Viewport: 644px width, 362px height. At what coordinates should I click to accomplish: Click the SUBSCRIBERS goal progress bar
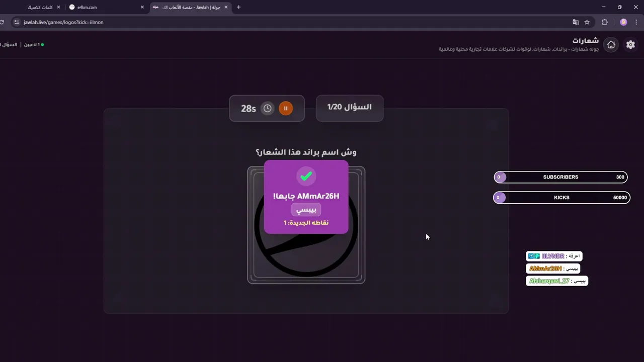click(x=560, y=177)
